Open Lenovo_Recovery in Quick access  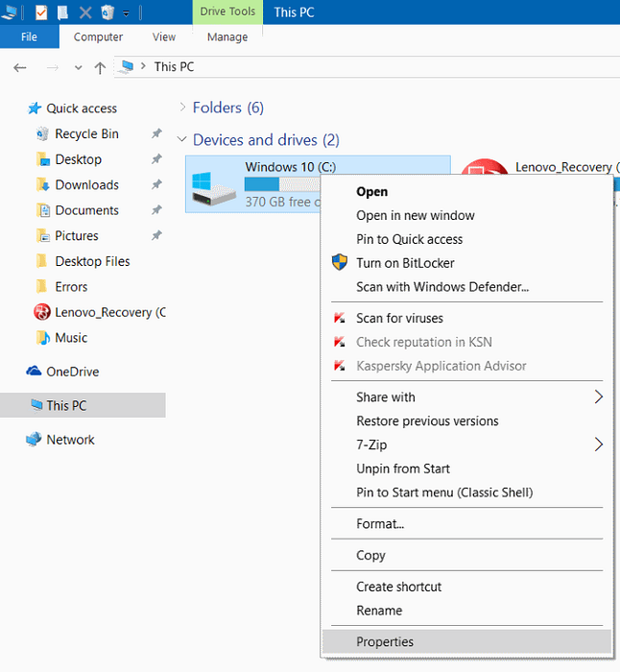pos(108,312)
